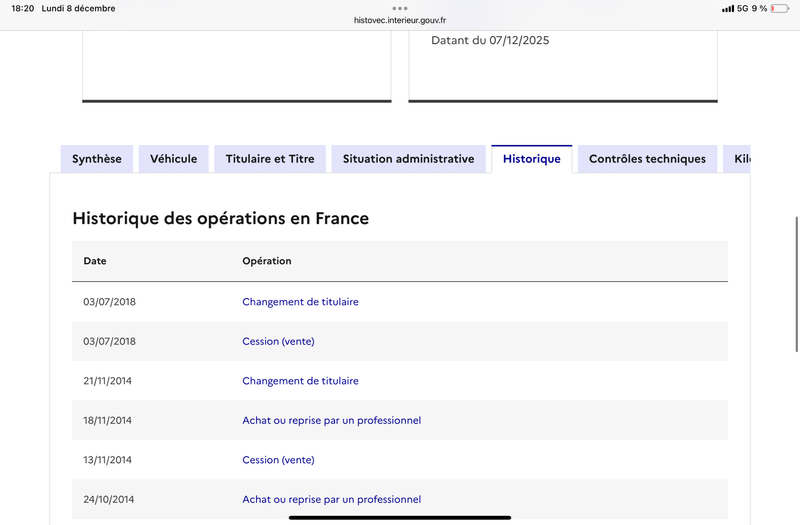Open Changement de titulaire dated 21/11/2014

point(300,381)
